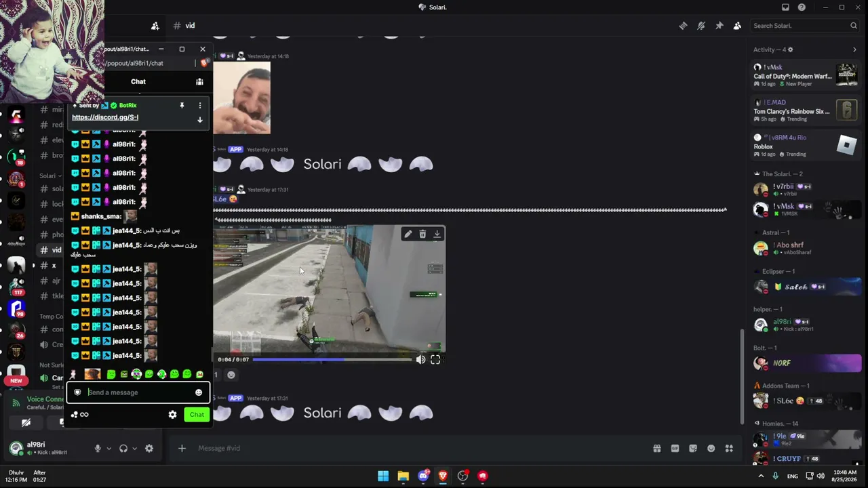Click the Search Solari field

pos(805,26)
